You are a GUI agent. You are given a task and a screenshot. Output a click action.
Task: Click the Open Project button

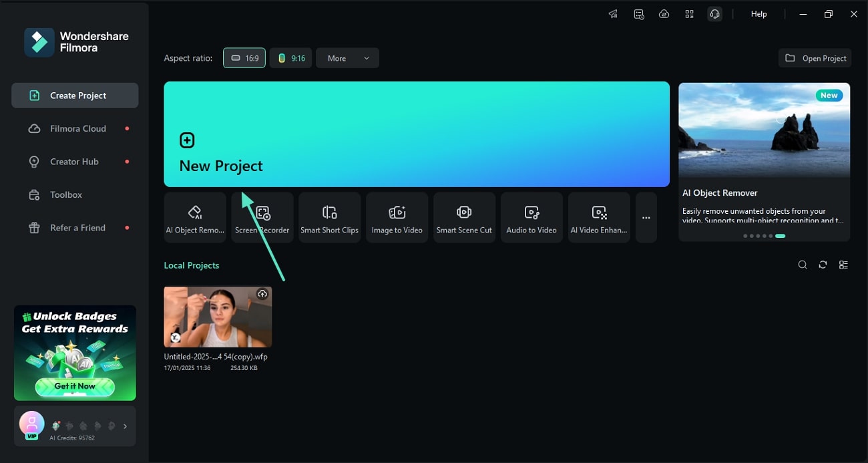(815, 58)
